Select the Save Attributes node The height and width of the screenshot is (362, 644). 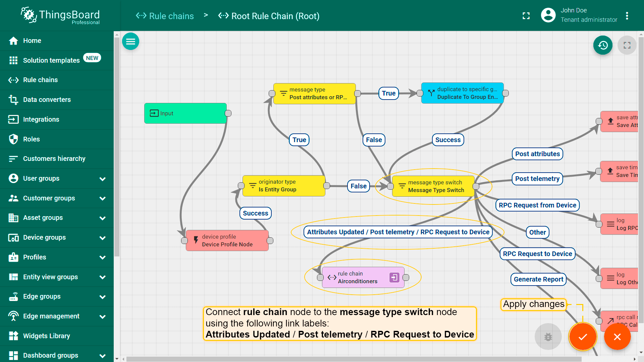click(619, 121)
